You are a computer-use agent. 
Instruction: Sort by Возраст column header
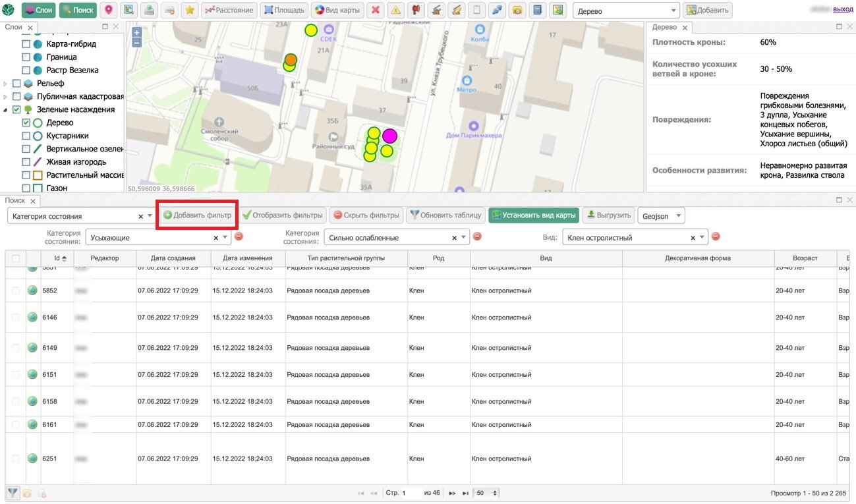coord(805,258)
